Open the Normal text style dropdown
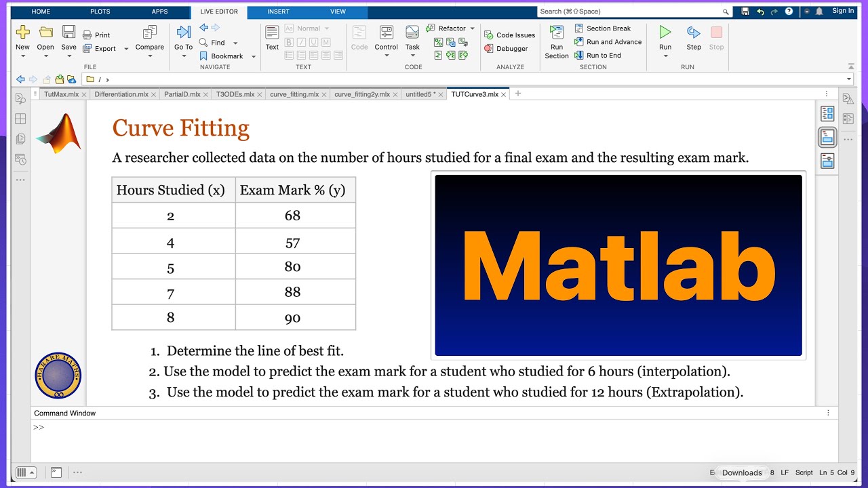The height and width of the screenshot is (488, 868). 307,28
